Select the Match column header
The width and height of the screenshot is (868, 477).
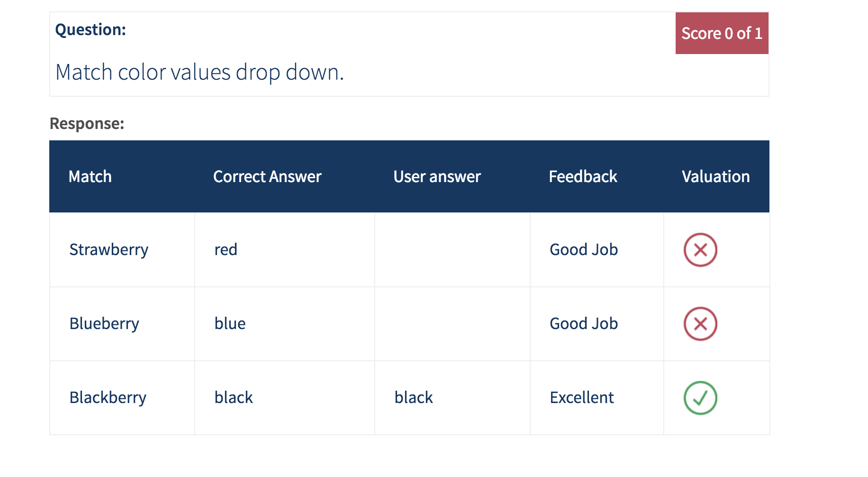click(x=90, y=176)
